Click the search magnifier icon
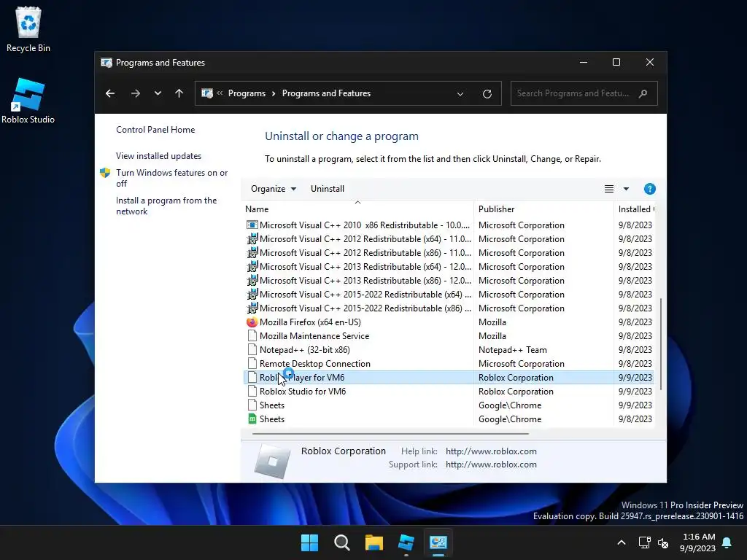 [643, 93]
